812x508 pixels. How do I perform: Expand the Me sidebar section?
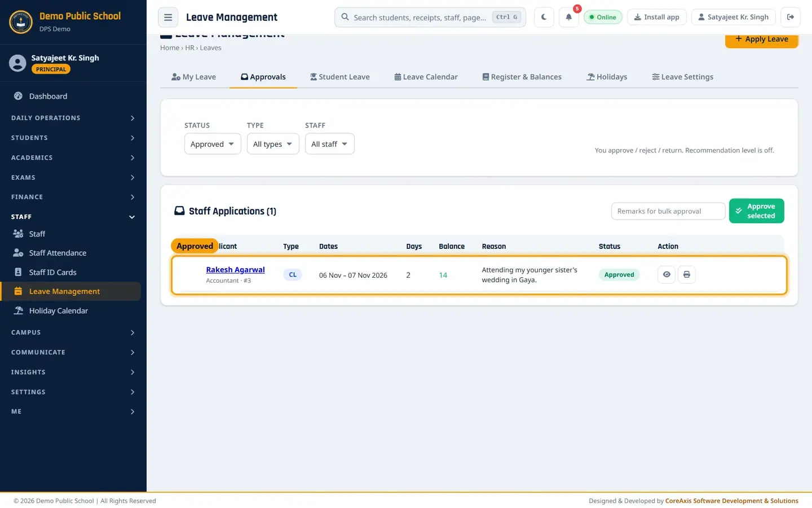(73, 411)
